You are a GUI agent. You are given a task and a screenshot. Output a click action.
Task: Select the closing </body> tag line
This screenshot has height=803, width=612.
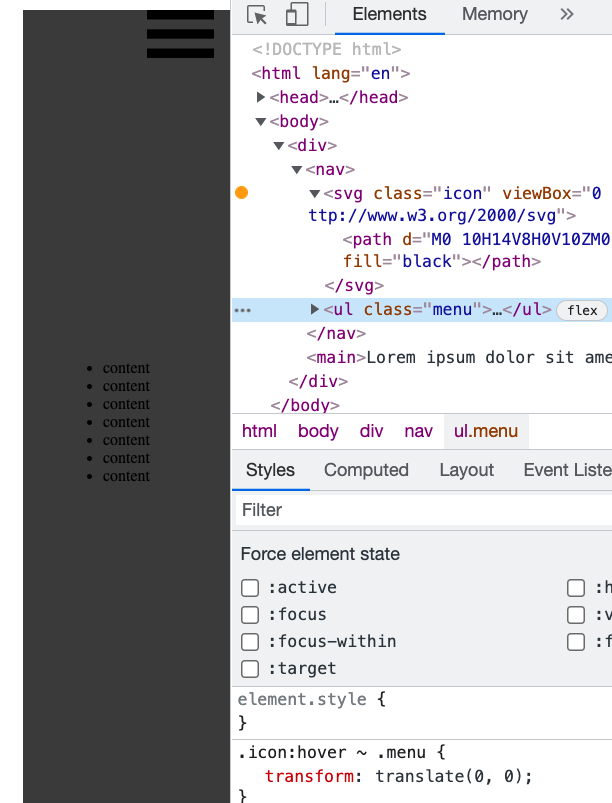click(305, 405)
